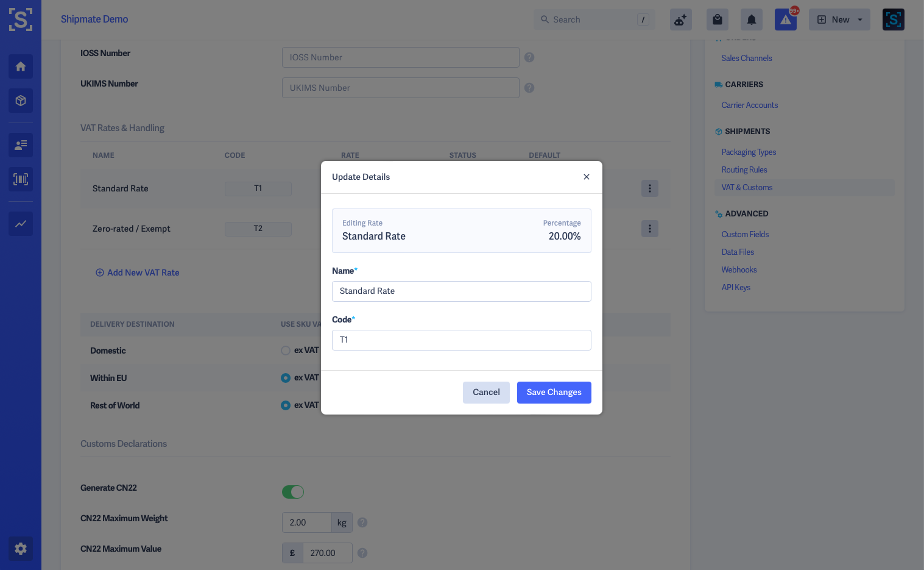Focus CN22 Maximum Weight value field
This screenshot has width=924, height=570.
307,522
